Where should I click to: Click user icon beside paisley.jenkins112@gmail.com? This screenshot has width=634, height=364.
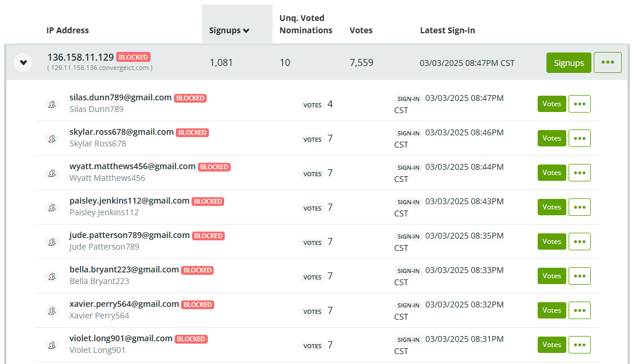52,208
